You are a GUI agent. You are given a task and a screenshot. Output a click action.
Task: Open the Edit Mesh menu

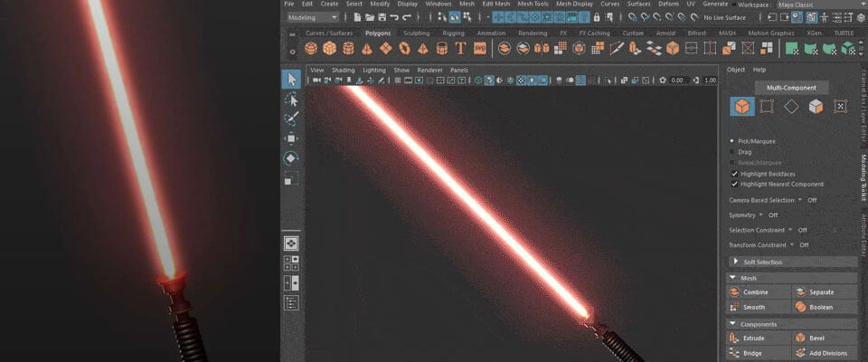pos(496,4)
